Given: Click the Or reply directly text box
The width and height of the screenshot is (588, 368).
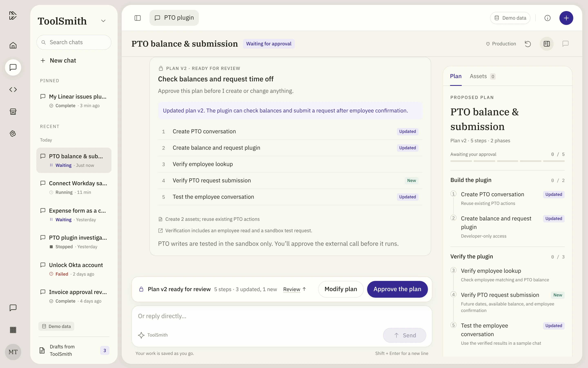Looking at the screenshot, I should 282,316.
